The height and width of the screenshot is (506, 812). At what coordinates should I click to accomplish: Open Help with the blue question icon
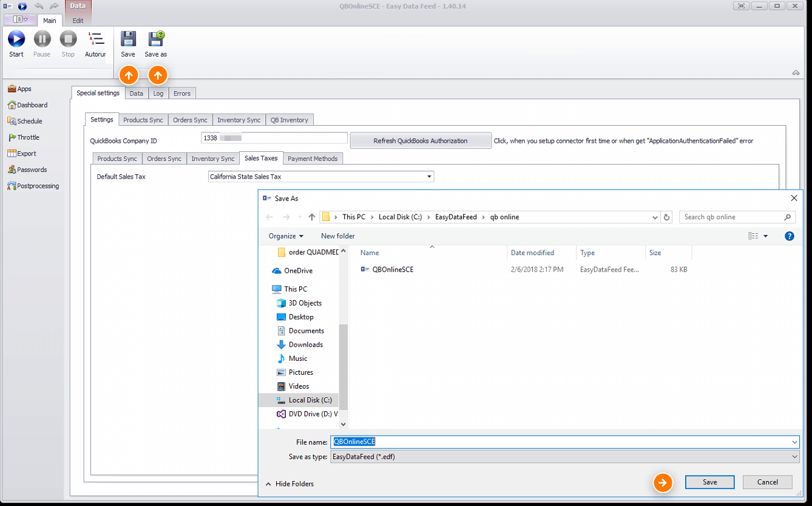(x=790, y=236)
